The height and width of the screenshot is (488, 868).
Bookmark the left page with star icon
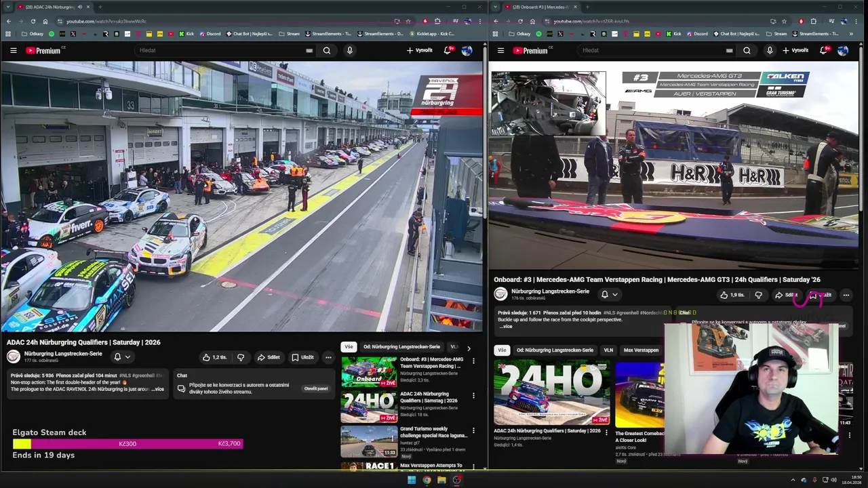[408, 21]
